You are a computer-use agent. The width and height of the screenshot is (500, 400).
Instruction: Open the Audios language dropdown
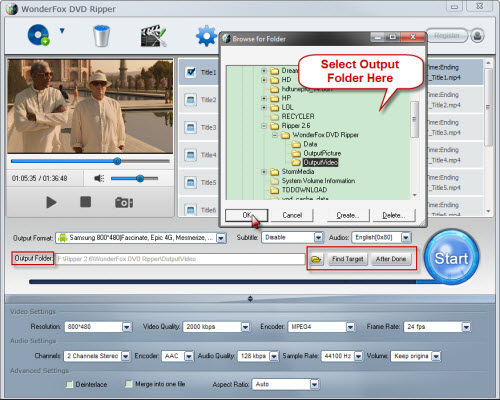click(x=406, y=237)
